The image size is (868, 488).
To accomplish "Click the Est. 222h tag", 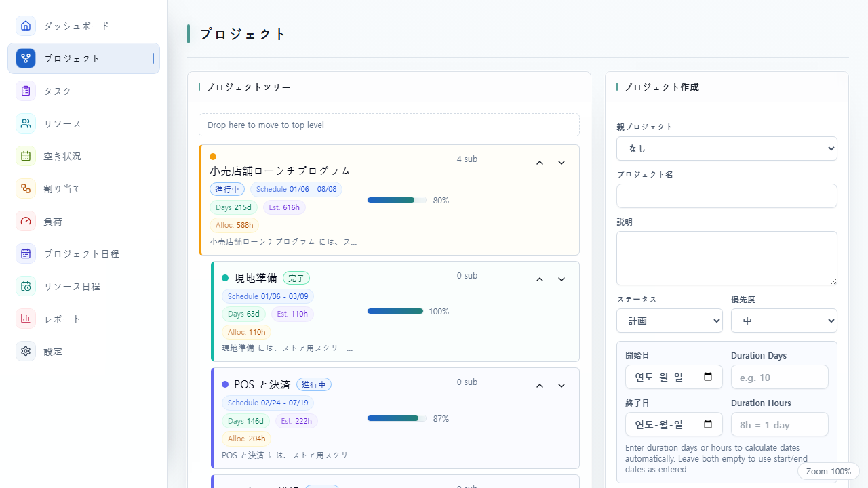I will coord(296,421).
